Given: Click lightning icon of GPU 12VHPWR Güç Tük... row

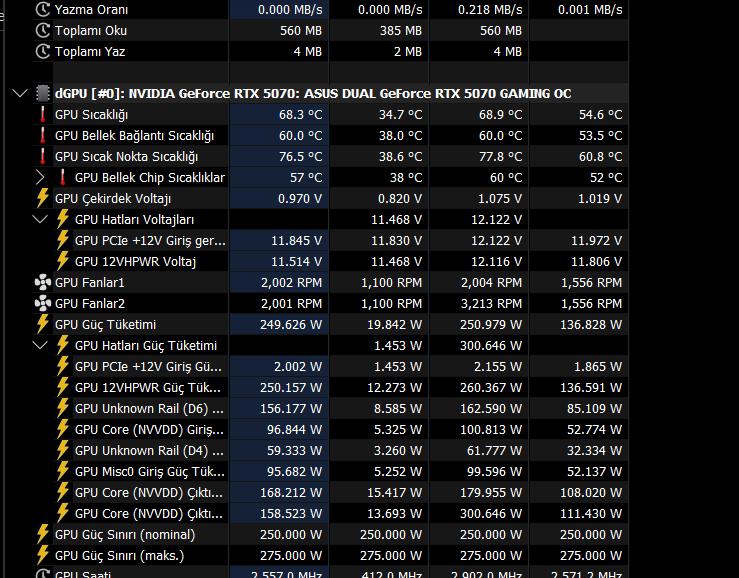Looking at the screenshot, I should [x=63, y=387].
